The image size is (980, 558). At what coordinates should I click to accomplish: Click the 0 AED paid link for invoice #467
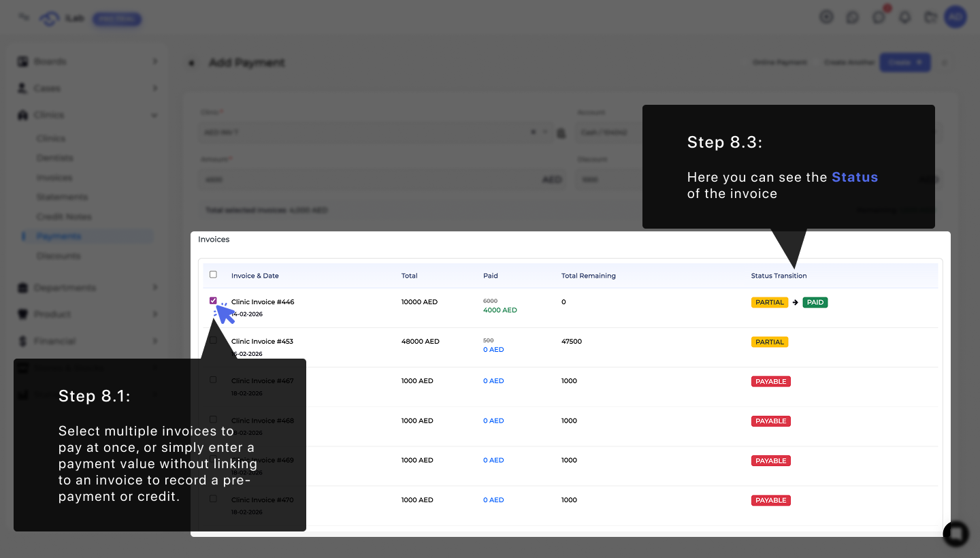[x=493, y=381]
